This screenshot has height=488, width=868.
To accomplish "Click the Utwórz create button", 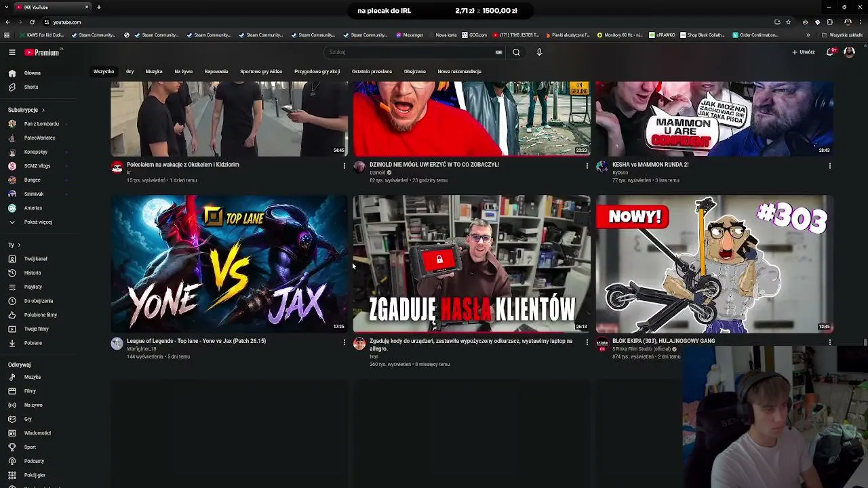I will 804,52.
